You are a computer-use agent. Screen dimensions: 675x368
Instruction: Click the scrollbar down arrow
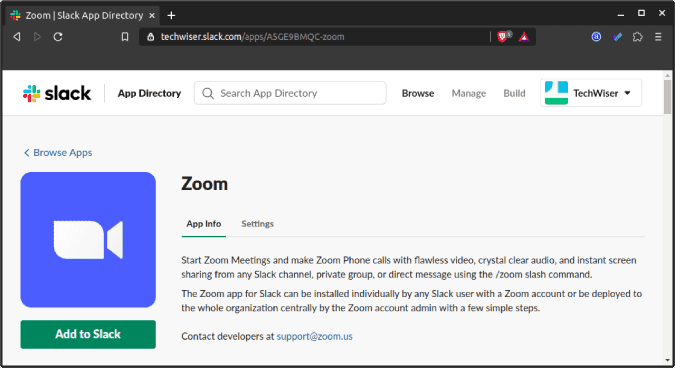668,361
